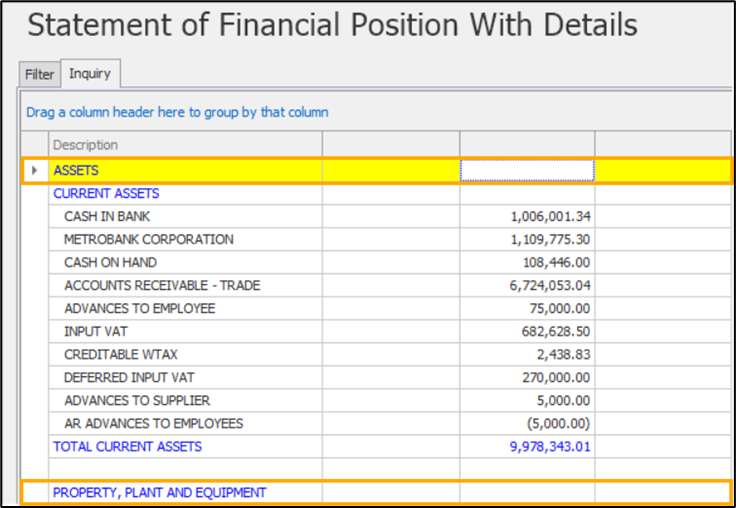Click the 1,006,001.34 amount
This screenshot has width=736, height=508.
(551, 216)
